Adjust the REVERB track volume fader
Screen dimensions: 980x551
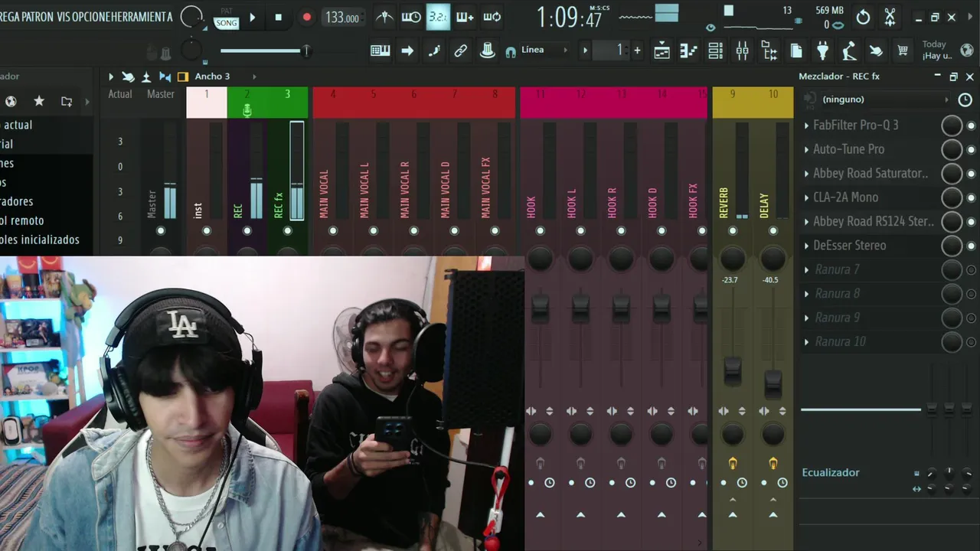(733, 370)
